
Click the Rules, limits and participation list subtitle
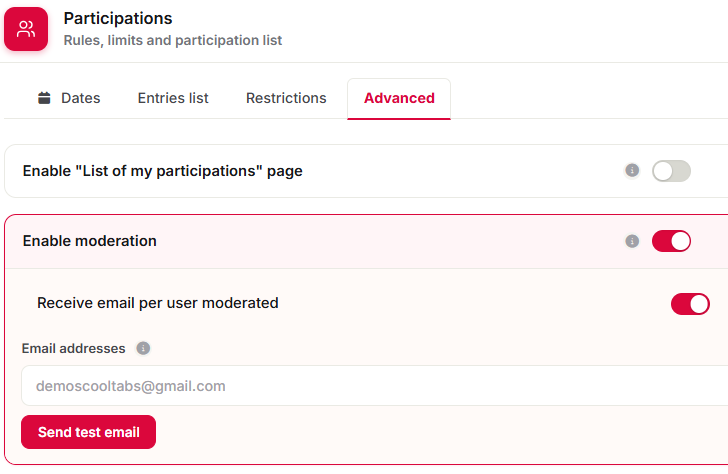coord(173,40)
